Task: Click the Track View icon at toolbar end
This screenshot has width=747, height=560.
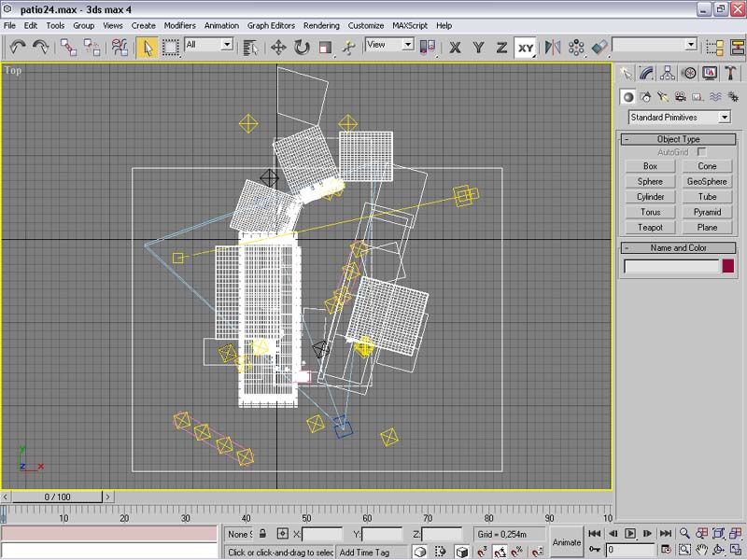Action: click(714, 48)
